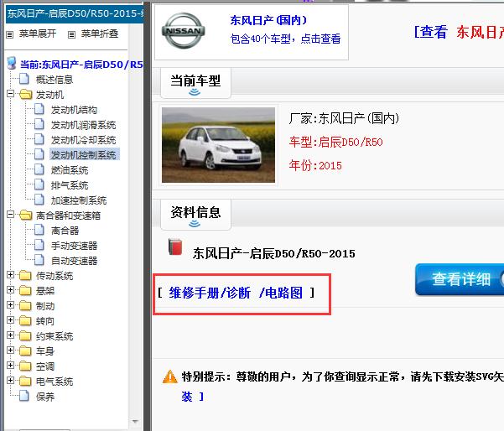Click the 概述信息 document icon

[x=24, y=79]
